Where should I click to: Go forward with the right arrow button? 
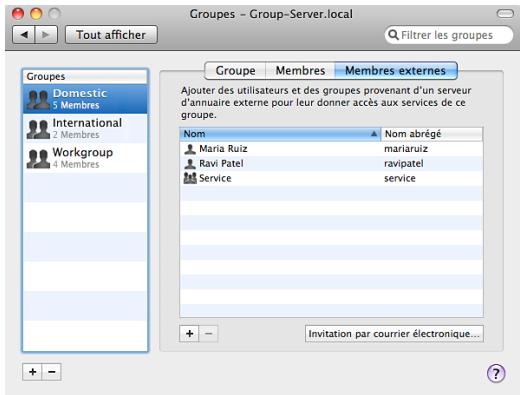point(46,35)
